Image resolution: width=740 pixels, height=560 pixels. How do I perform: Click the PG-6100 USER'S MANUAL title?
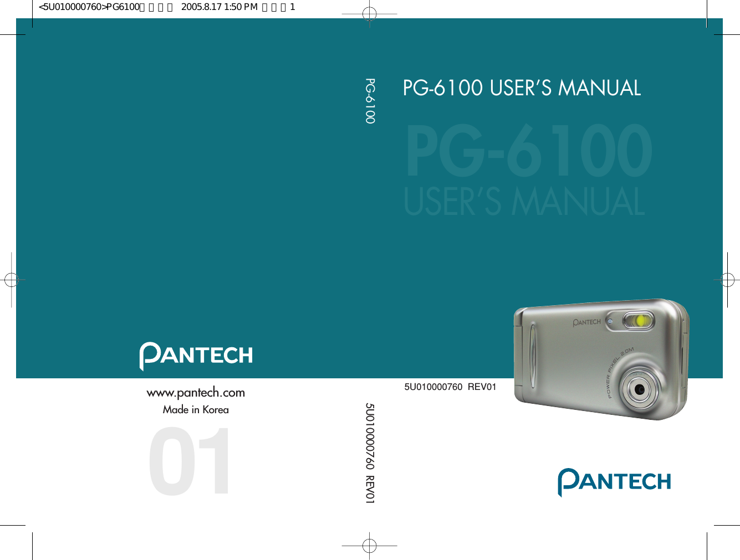[522, 88]
